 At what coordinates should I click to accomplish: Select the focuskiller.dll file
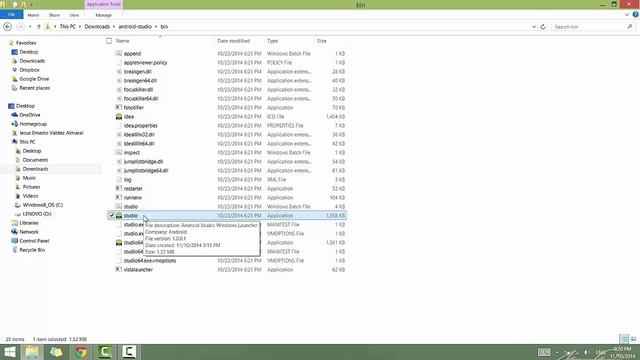coord(138,90)
